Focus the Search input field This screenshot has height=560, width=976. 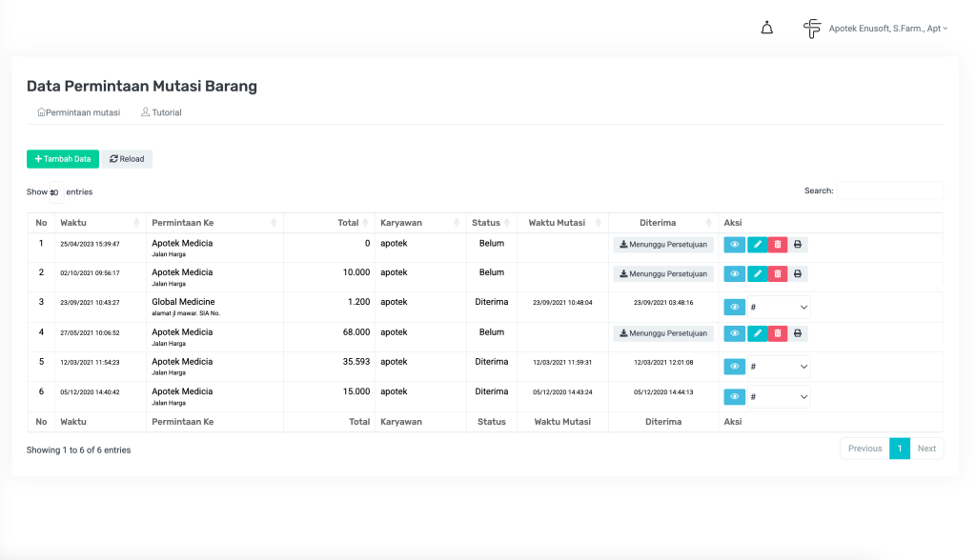[x=889, y=190]
